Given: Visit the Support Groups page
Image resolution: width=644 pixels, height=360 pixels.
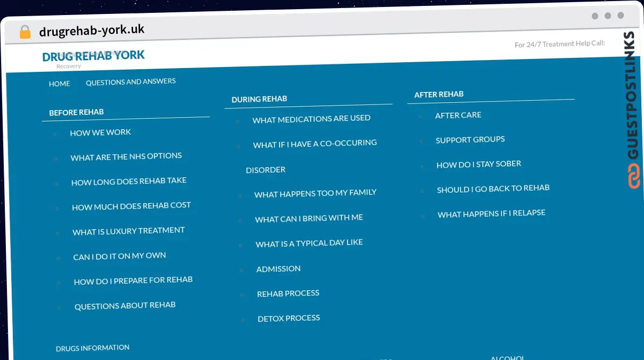Looking at the screenshot, I should pyautogui.click(x=470, y=140).
